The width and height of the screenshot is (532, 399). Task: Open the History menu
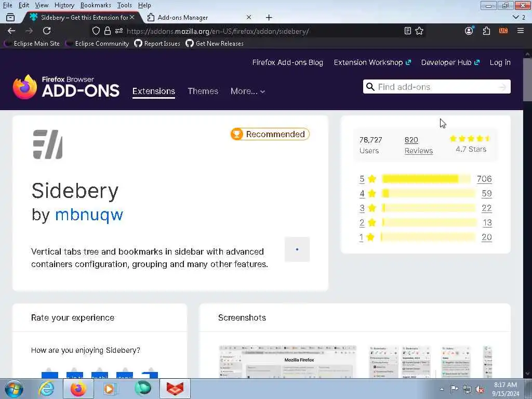pyautogui.click(x=64, y=5)
